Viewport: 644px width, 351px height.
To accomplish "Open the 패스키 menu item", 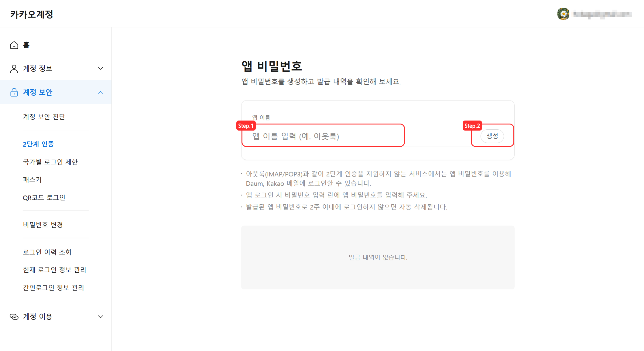I will click(32, 179).
